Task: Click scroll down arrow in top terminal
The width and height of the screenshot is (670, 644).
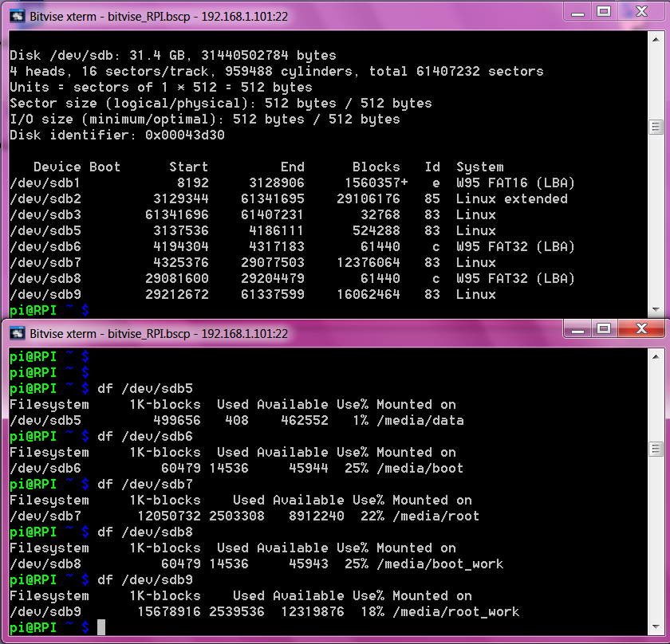Action: [x=656, y=310]
